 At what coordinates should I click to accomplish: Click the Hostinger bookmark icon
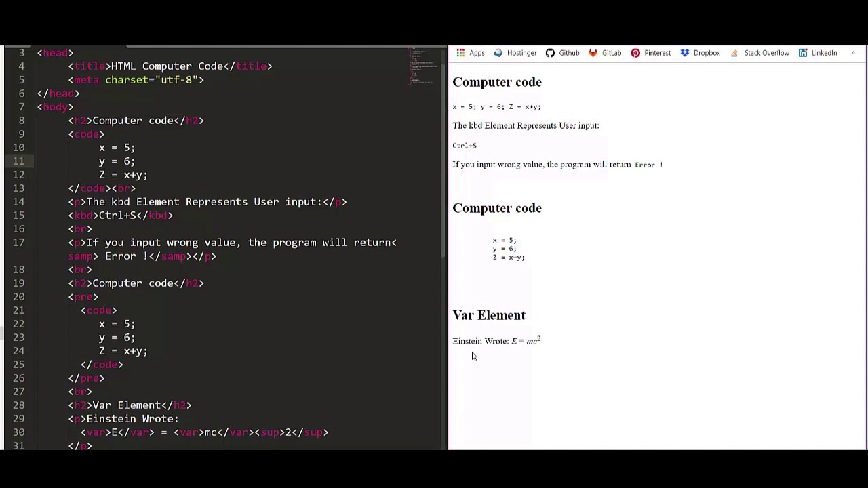click(498, 53)
